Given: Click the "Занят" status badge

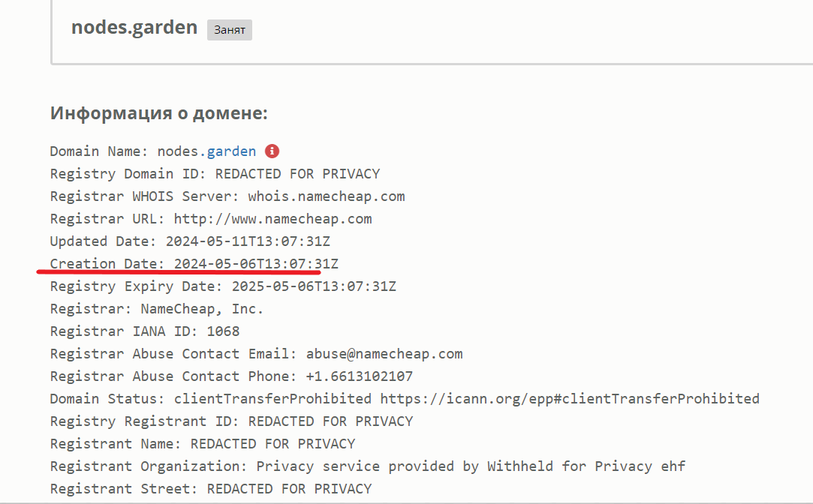Looking at the screenshot, I should coord(229,30).
